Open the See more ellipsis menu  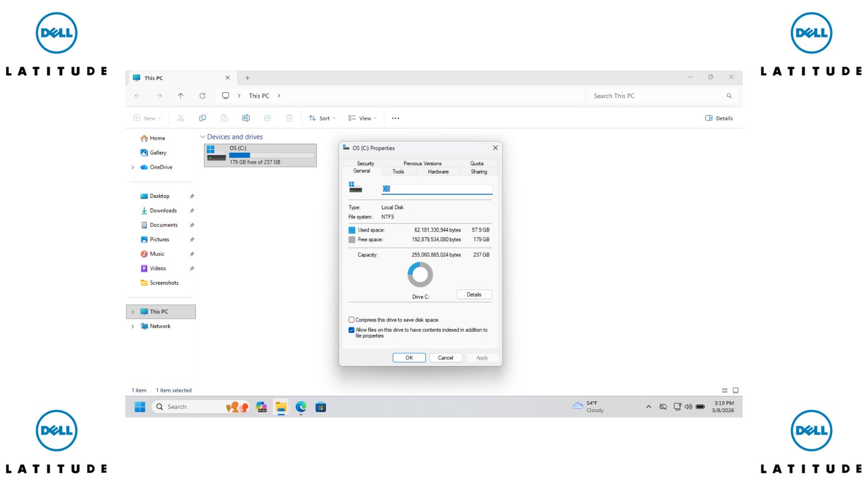[x=395, y=118]
